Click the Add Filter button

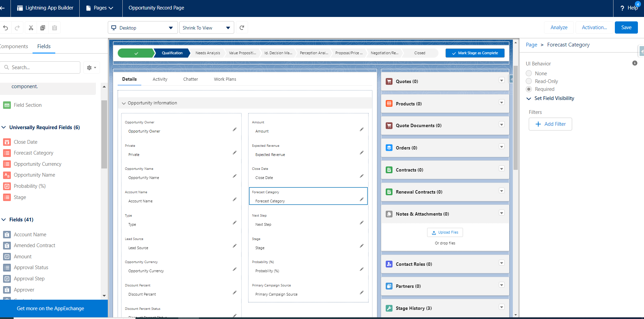tap(550, 124)
